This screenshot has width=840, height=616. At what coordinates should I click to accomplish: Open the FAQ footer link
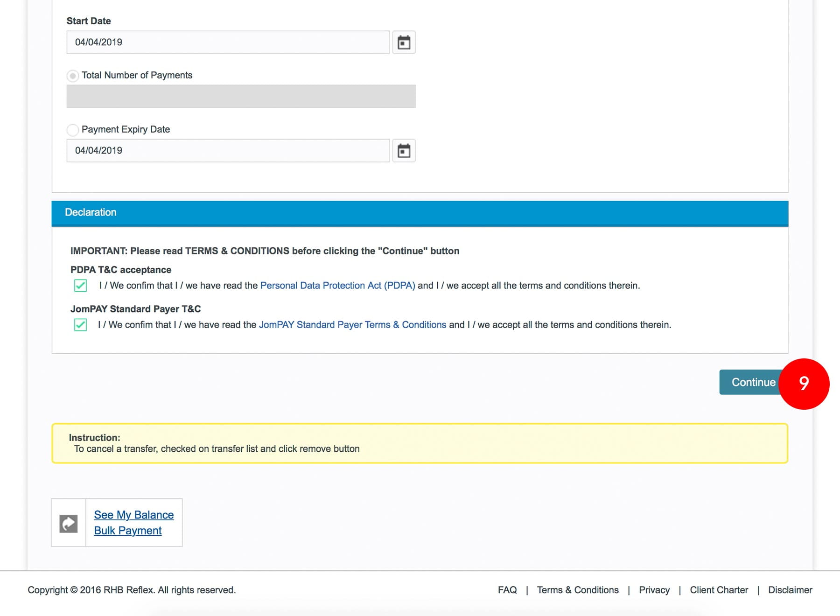tap(507, 590)
